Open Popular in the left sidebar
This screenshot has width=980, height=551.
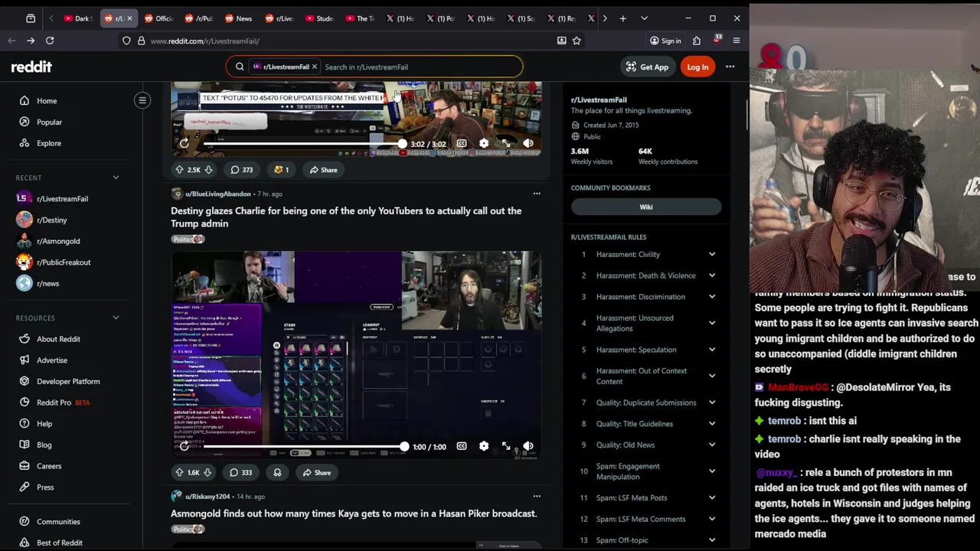tap(49, 122)
